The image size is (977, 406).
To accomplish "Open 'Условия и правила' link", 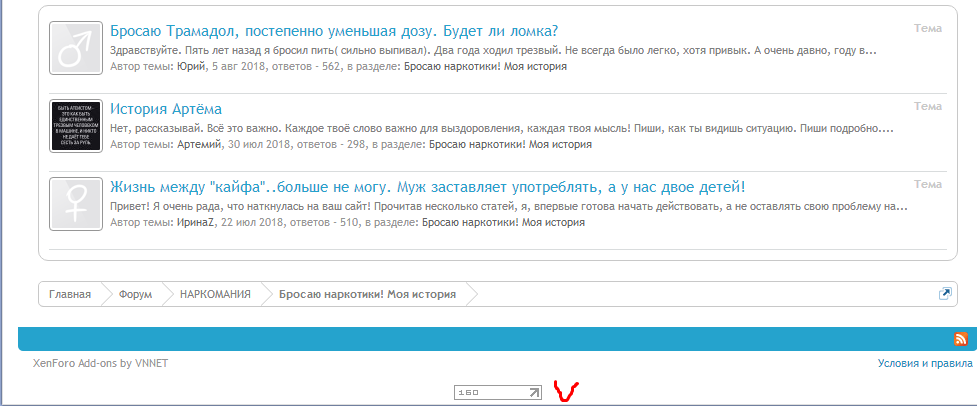I will click(x=925, y=363).
